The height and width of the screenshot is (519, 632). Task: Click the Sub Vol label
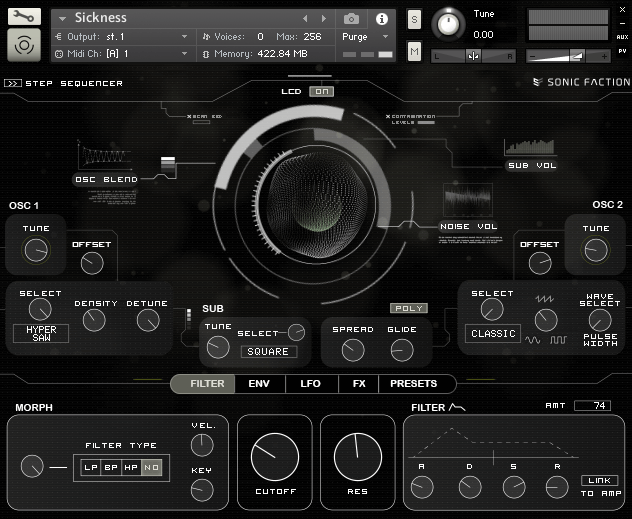532,165
